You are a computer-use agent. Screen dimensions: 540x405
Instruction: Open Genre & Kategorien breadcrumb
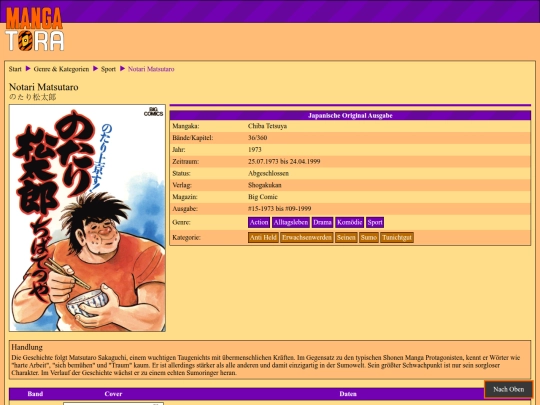pos(61,69)
